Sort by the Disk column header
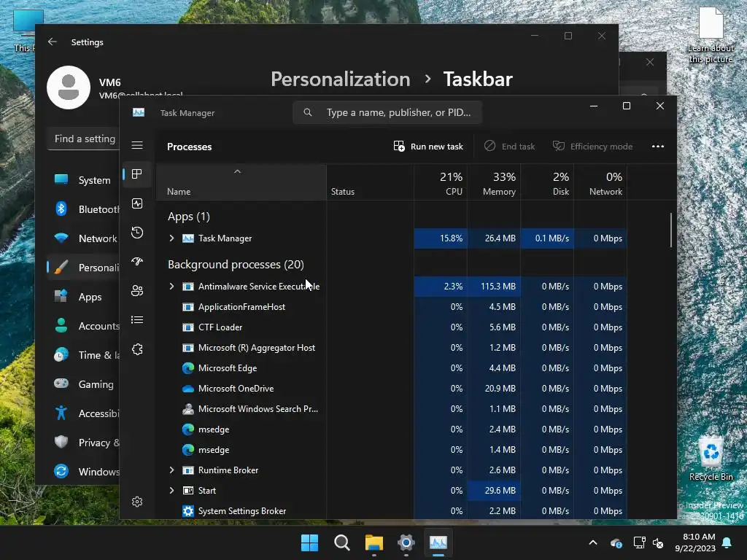The width and height of the screenshot is (747, 560). (x=547, y=183)
